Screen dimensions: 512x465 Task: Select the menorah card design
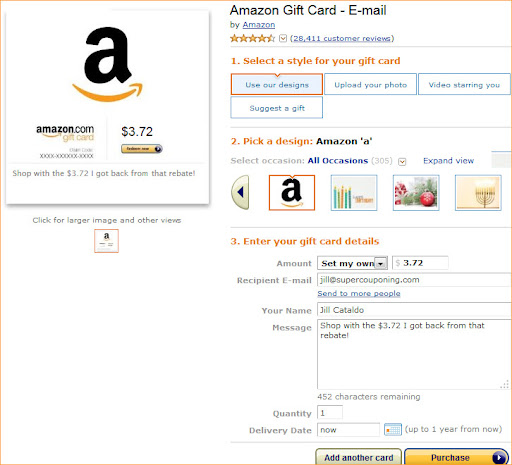click(478, 193)
